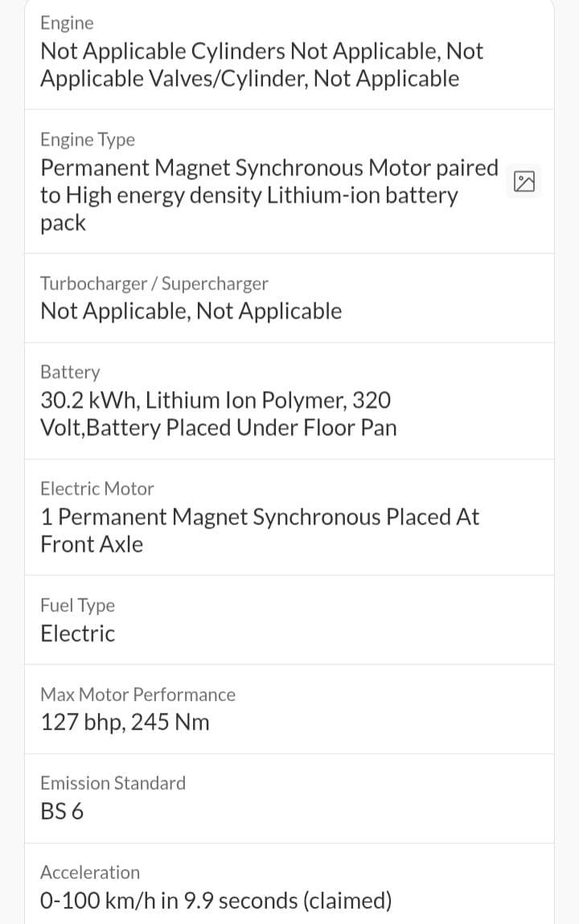Image resolution: width=579 pixels, height=924 pixels.
Task: Select the Electric fuel type value
Action: coord(78,634)
